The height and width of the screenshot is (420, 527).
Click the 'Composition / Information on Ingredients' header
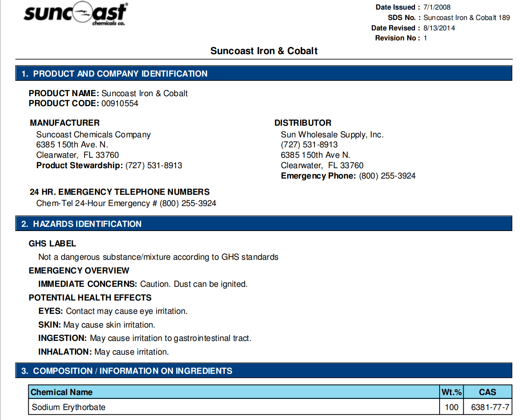264,370
